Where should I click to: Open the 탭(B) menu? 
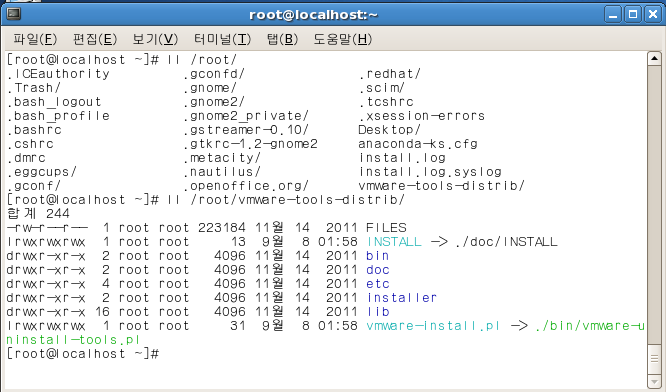click(282, 39)
